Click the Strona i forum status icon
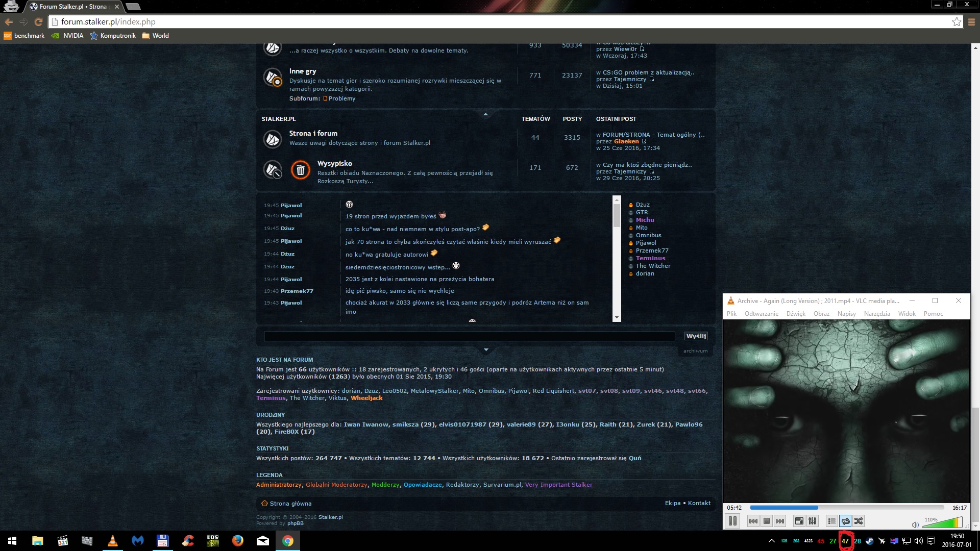The height and width of the screenshot is (551, 980). (273, 139)
